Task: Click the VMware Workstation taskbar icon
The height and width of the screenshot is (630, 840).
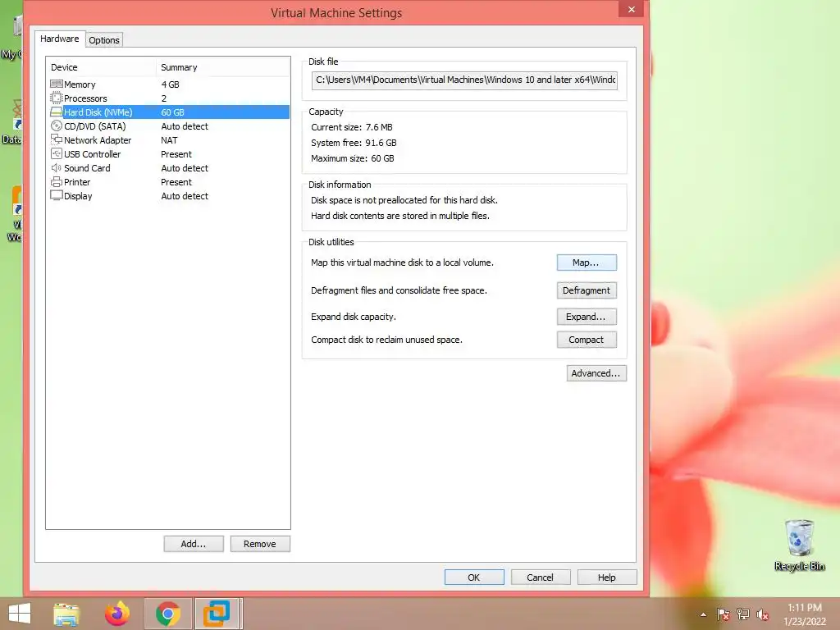Action: tap(217, 614)
